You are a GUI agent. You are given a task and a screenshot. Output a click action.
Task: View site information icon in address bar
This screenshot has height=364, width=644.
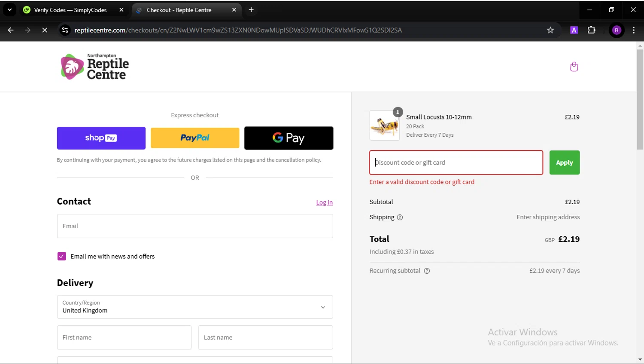pos(65,30)
